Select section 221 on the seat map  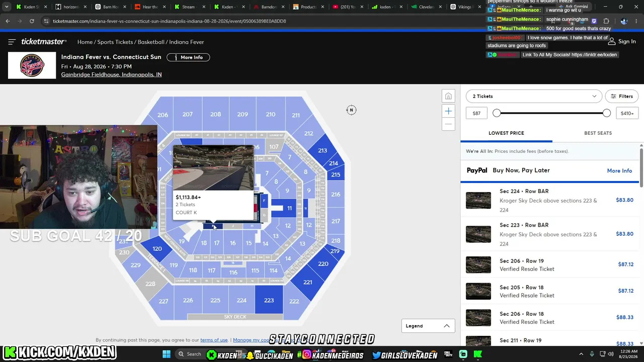pyautogui.click(x=307, y=282)
